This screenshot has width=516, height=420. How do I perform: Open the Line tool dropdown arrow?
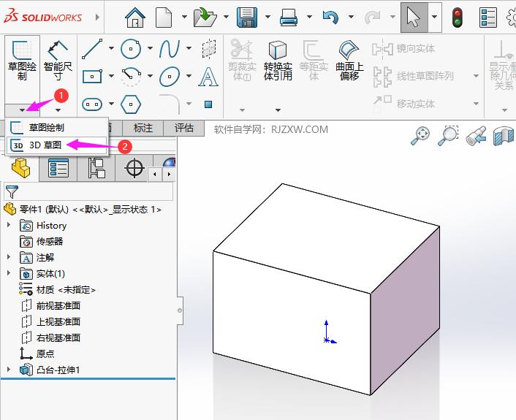112,48
